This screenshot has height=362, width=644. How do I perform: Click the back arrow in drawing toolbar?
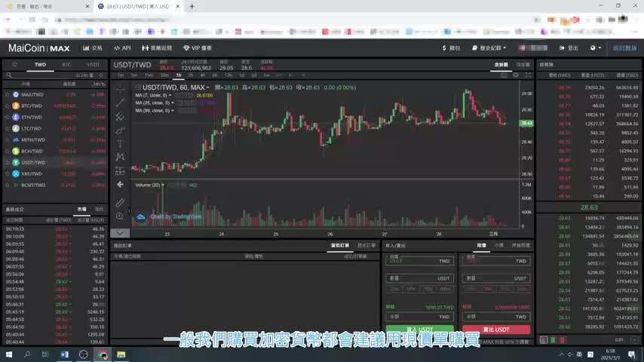point(120,185)
